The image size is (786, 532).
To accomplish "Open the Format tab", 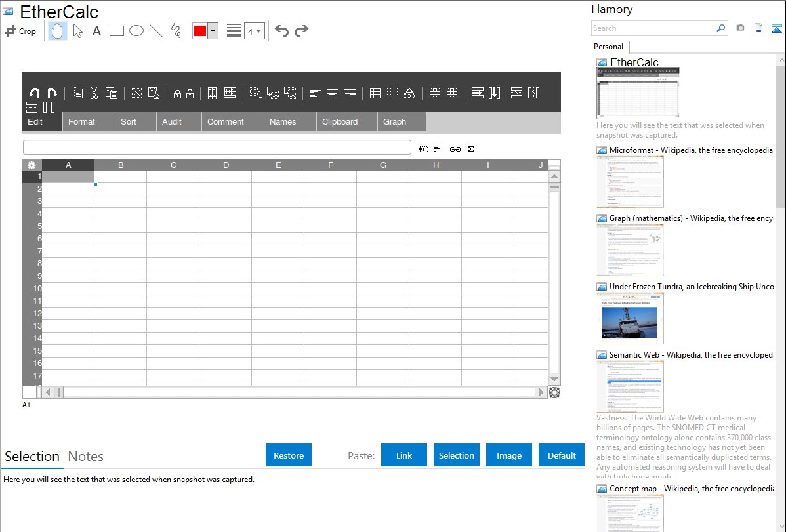I will click(x=89, y=122).
